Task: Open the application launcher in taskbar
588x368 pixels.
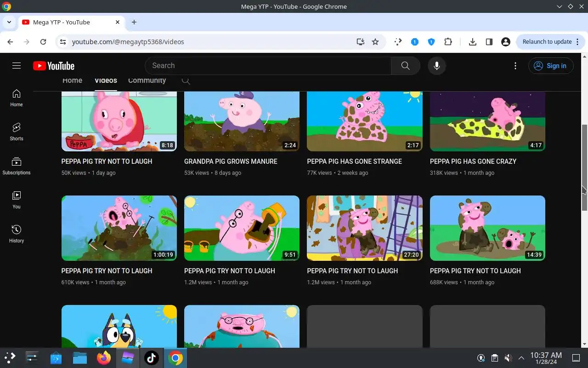Action: click(x=10, y=357)
